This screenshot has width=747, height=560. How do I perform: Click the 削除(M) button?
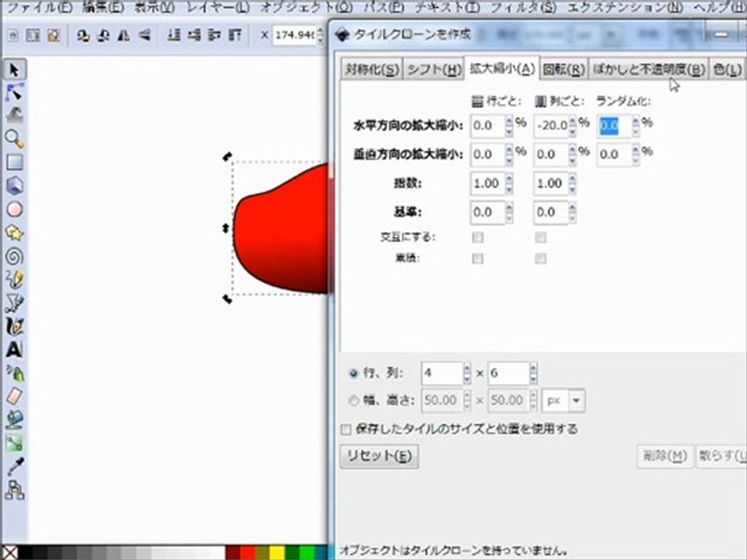[665, 457]
